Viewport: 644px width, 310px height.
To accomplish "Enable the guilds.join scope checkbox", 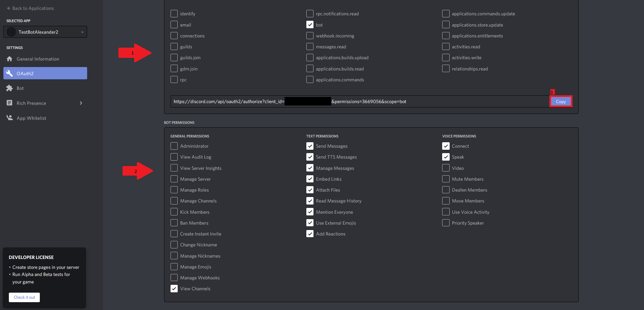I will [x=174, y=58].
